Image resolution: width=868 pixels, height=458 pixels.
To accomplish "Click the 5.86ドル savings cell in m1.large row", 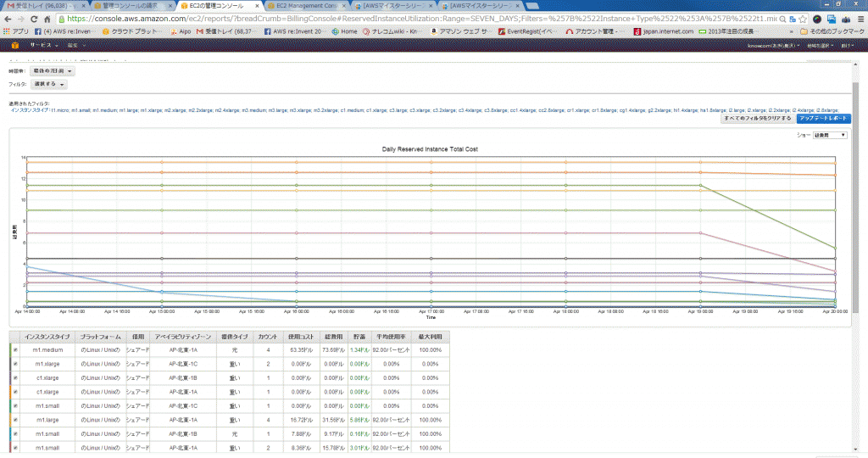I will pyautogui.click(x=359, y=420).
